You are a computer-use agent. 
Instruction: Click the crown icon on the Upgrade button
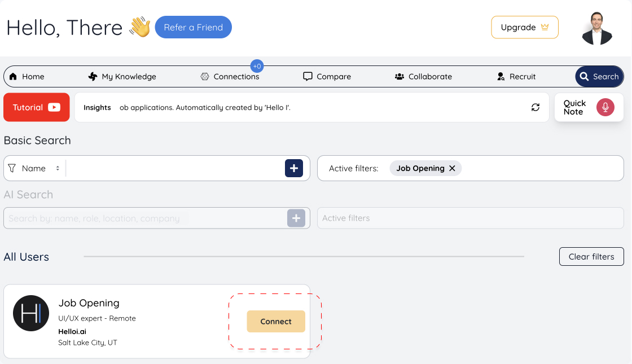tap(544, 27)
